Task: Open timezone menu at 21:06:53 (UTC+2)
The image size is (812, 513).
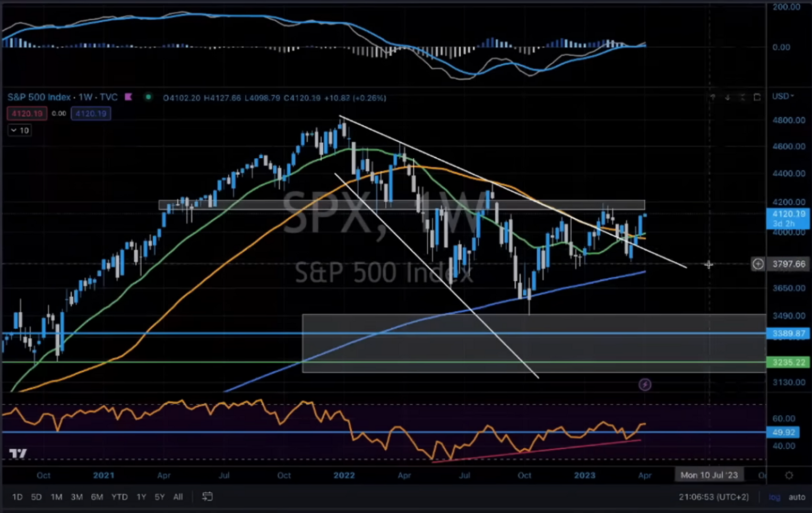Action: [713, 497]
